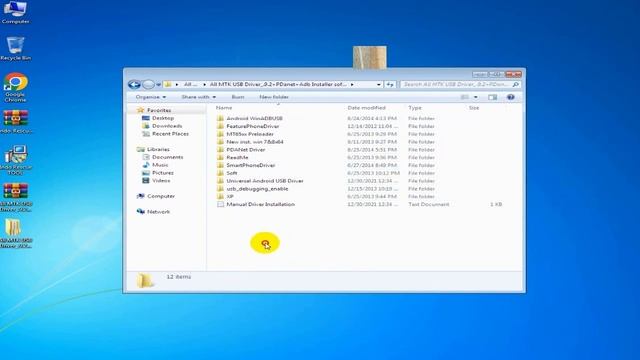Click the '12 items' status text
The width and height of the screenshot is (640, 360).
tap(178, 277)
